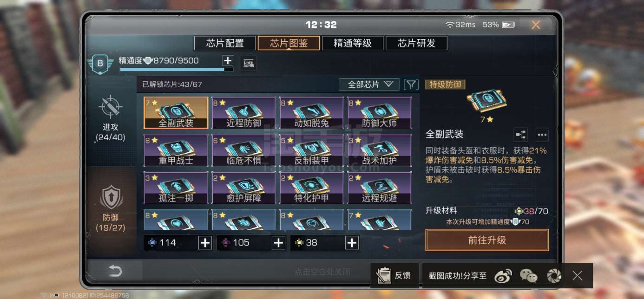The height and width of the screenshot is (299, 644).
Task: Open the chip tree diagram icon
Action: pyautogui.click(x=520, y=135)
